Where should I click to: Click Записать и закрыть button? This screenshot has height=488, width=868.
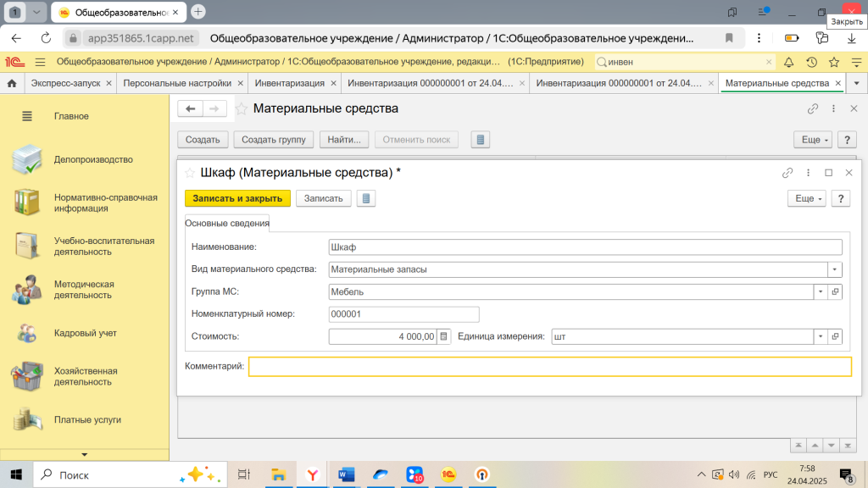coord(237,198)
